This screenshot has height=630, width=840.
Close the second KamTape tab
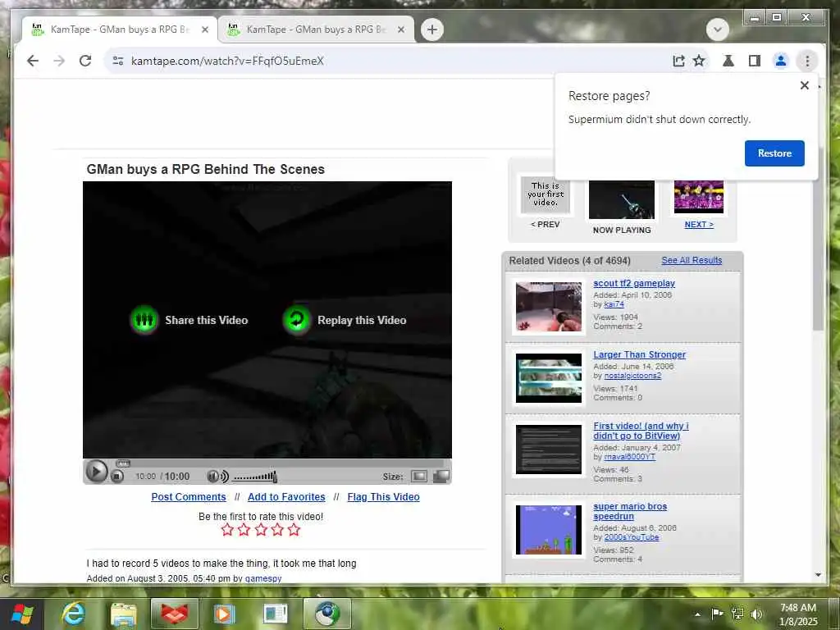[x=400, y=30]
